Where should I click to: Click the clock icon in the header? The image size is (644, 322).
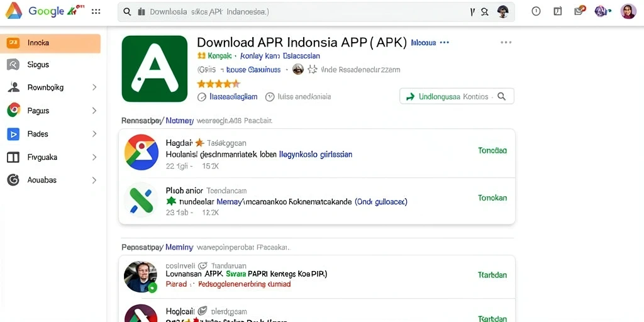(x=536, y=11)
